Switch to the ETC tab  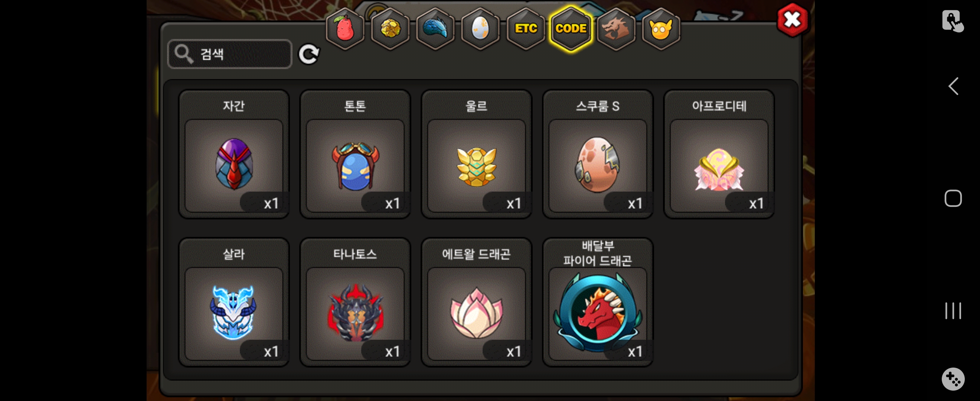(526, 29)
